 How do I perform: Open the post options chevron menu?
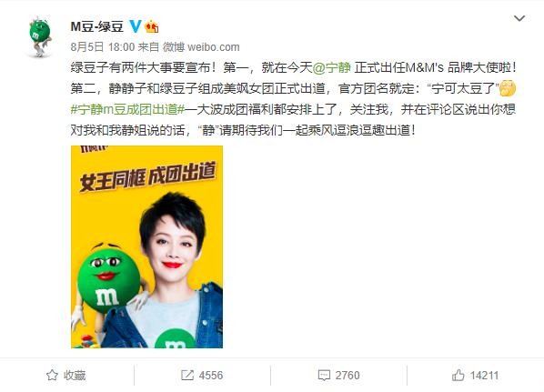pyautogui.click(x=519, y=18)
